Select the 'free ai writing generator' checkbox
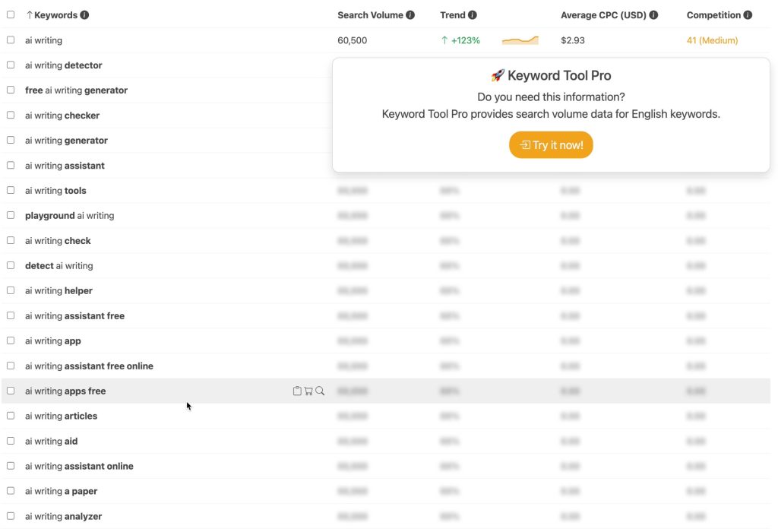This screenshot has width=778, height=532. [11, 90]
